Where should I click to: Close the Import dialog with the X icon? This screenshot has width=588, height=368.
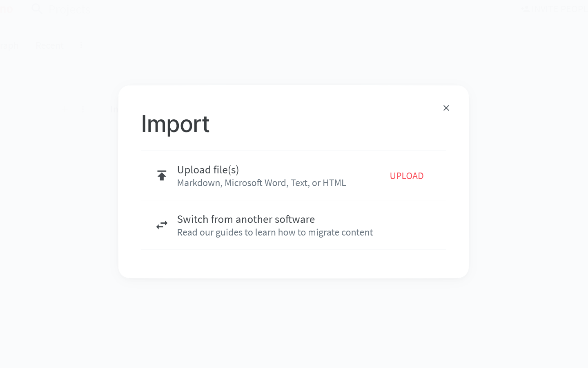click(446, 108)
